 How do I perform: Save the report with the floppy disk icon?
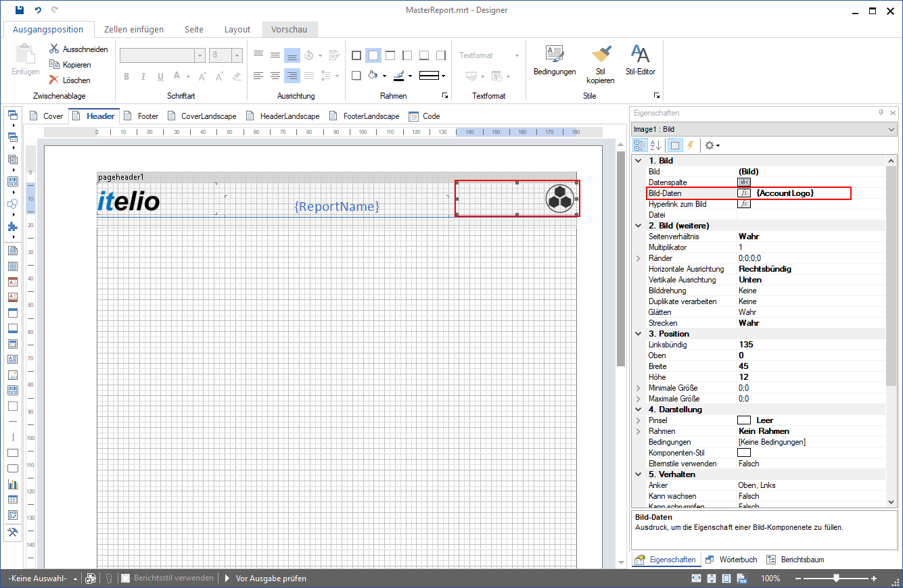[20, 10]
